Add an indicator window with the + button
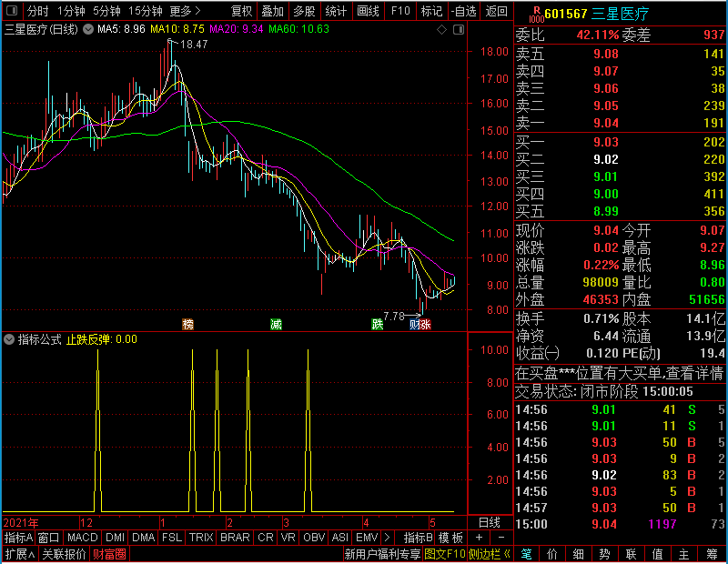The image size is (728, 564). [480, 538]
